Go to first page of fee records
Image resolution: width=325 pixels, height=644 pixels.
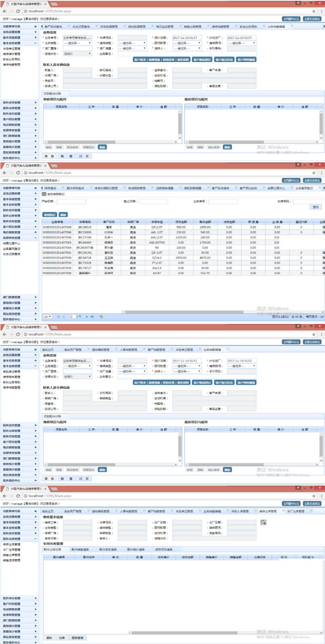point(58,317)
